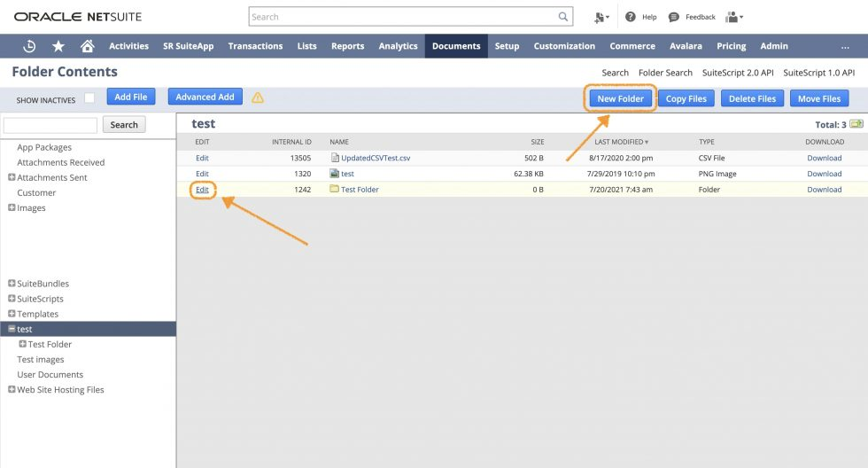Open the Recent Records clock icon

pyautogui.click(x=29, y=46)
